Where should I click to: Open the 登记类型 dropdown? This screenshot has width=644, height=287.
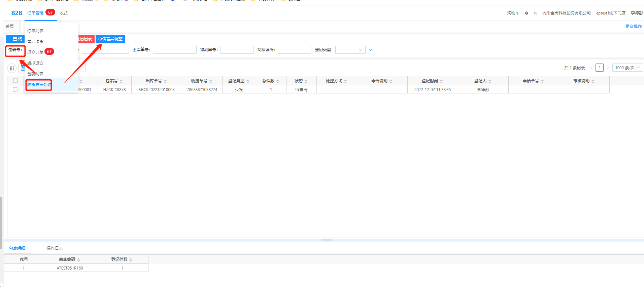(350, 50)
